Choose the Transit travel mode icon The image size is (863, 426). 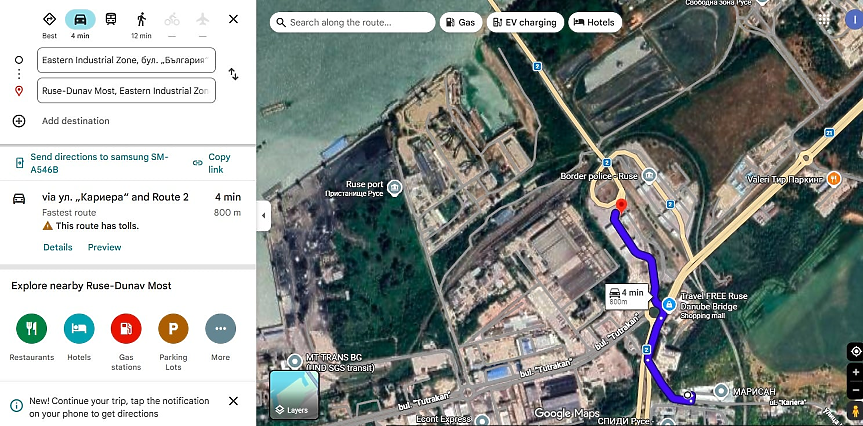click(x=110, y=20)
